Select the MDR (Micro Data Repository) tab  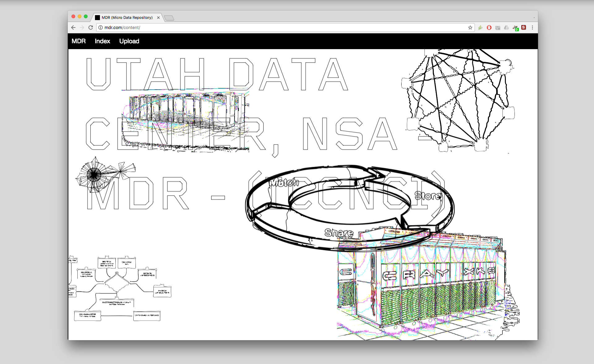127,18
